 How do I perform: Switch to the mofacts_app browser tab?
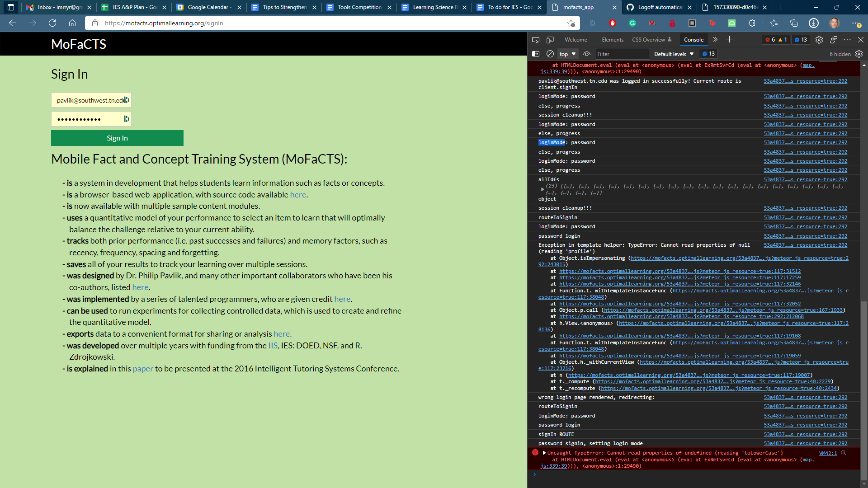[579, 7]
